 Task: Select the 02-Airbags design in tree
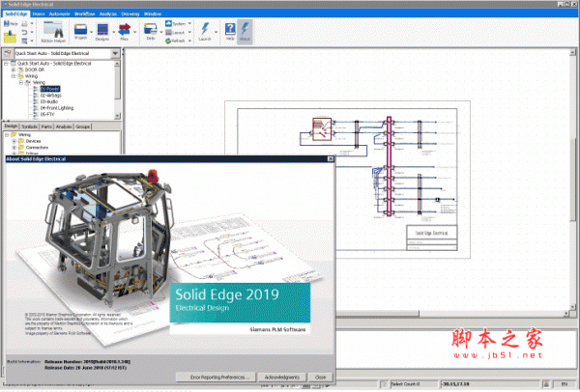tap(50, 96)
